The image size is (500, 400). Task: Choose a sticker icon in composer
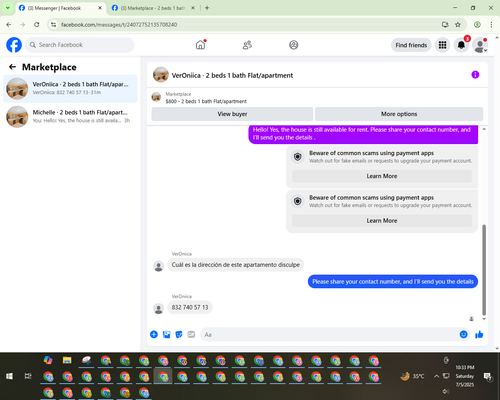(179, 334)
